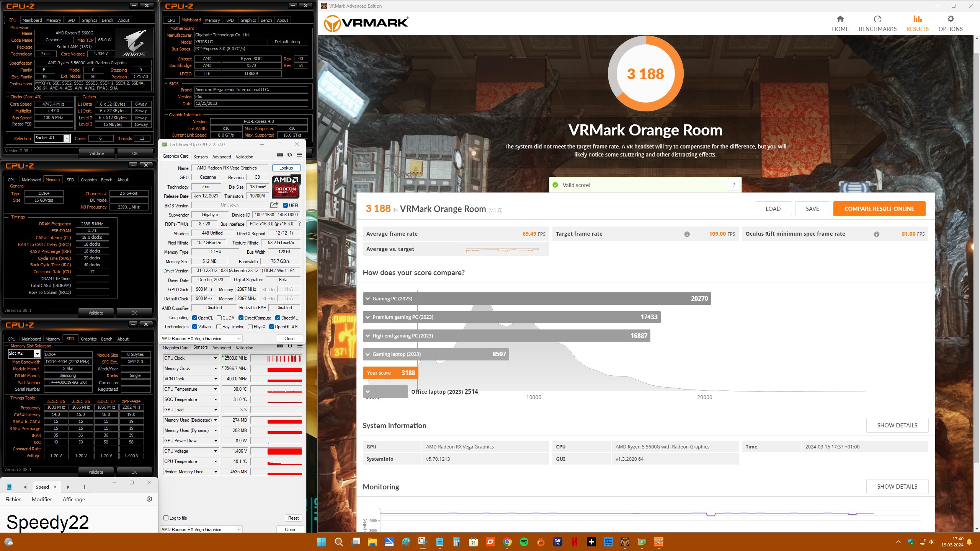
Task: Click the SAVE result button
Action: point(812,209)
